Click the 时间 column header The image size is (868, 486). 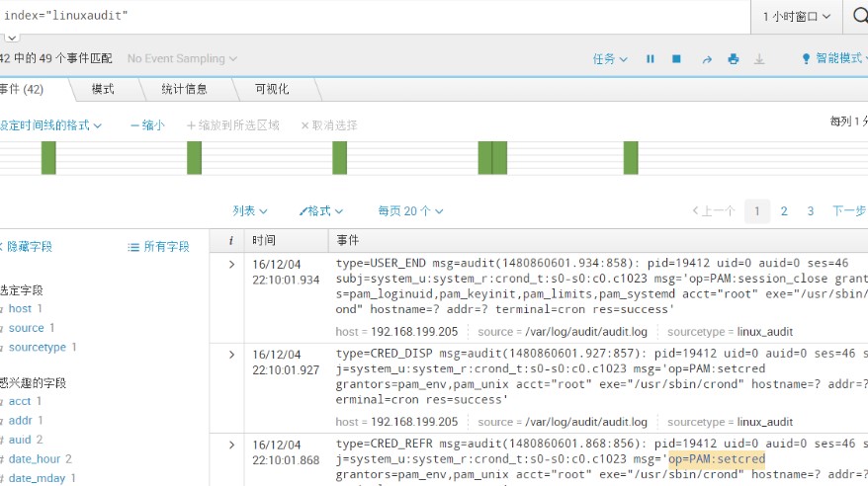[264, 240]
